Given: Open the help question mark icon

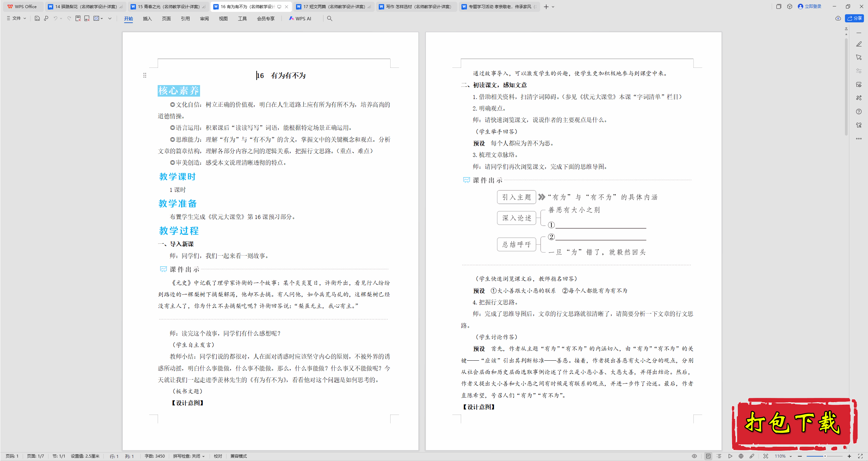Looking at the screenshot, I should (x=859, y=112).
